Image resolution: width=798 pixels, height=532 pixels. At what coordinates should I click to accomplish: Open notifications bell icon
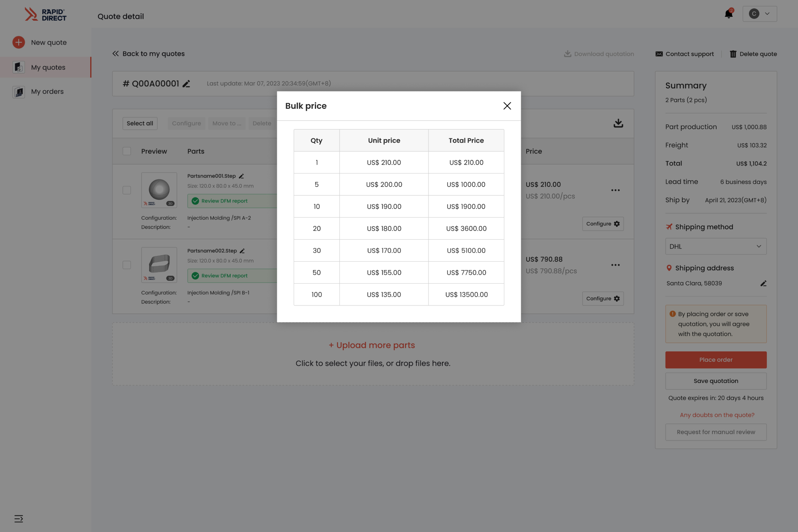click(729, 14)
